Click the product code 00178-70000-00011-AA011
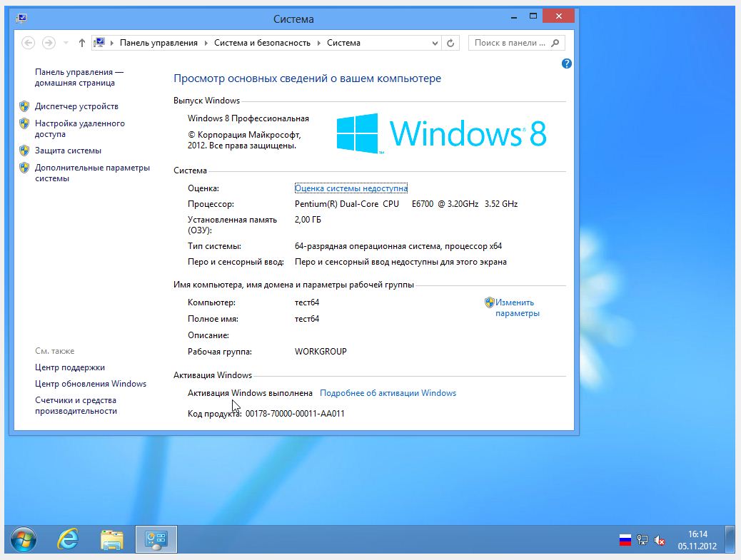This screenshot has height=560, width=741. click(295, 414)
